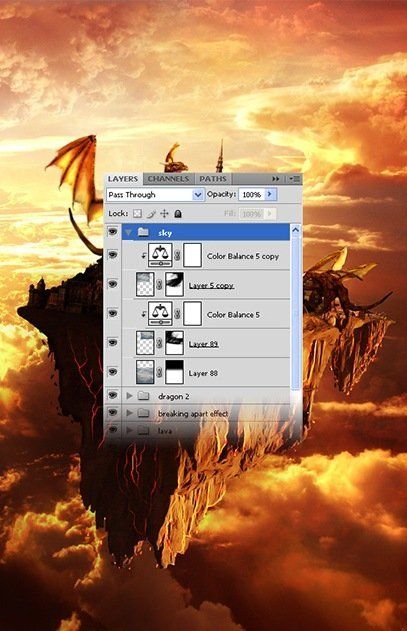
Task: Select the Color Balance 5 copy adjustment icon
Action: 160,255
